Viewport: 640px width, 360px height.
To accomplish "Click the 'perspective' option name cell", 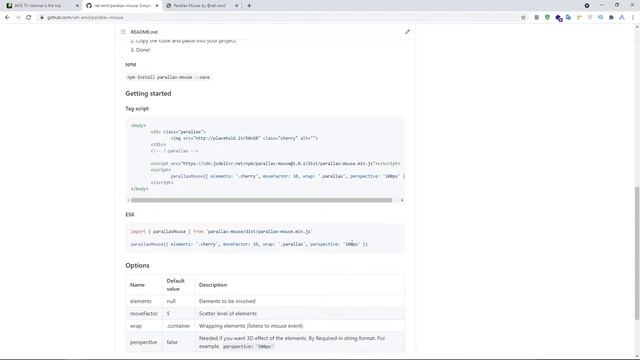I will coord(144,342).
